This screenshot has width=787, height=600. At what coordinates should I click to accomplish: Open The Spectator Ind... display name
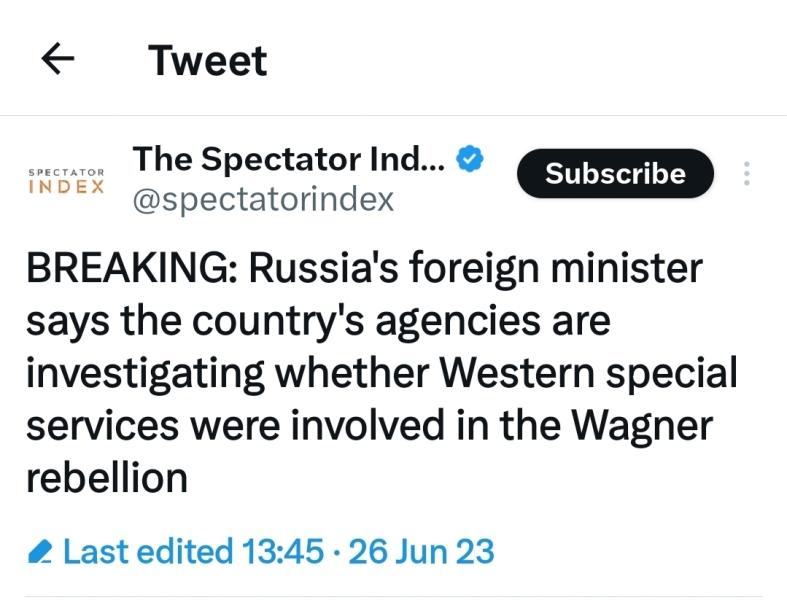click(x=288, y=158)
